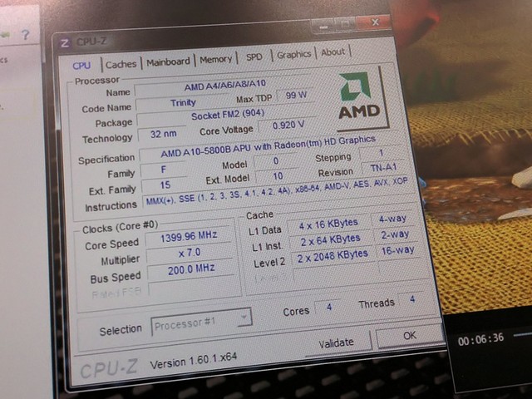Click the Technology value 32 nm

pyautogui.click(x=163, y=134)
